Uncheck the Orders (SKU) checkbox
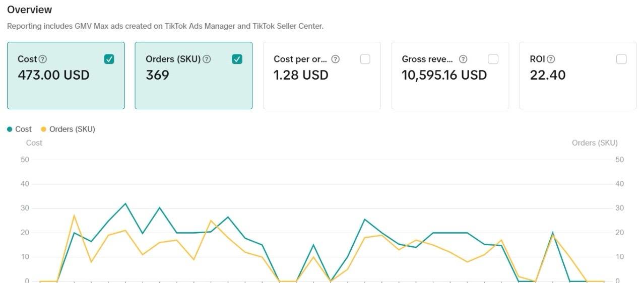The width and height of the screenshot is (644, 283). coord(237,59)
